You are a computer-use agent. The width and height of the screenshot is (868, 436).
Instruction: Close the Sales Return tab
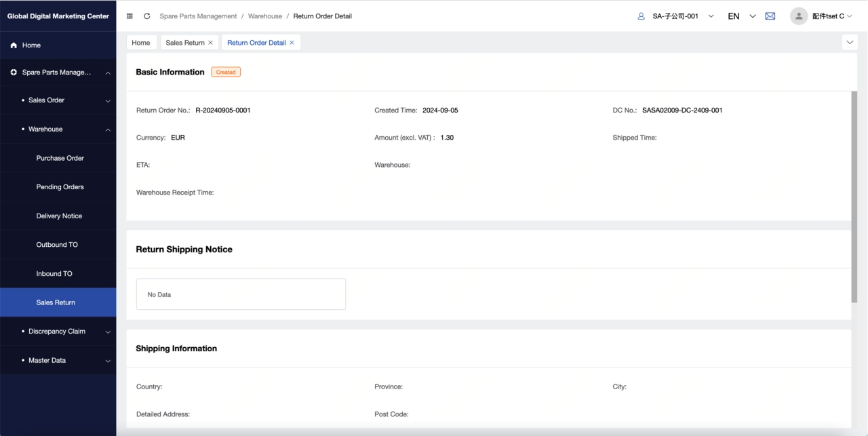pos(210,43)
